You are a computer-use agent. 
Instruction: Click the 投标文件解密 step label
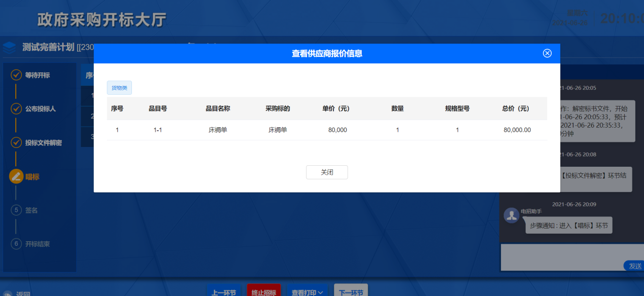pos(44,142)
